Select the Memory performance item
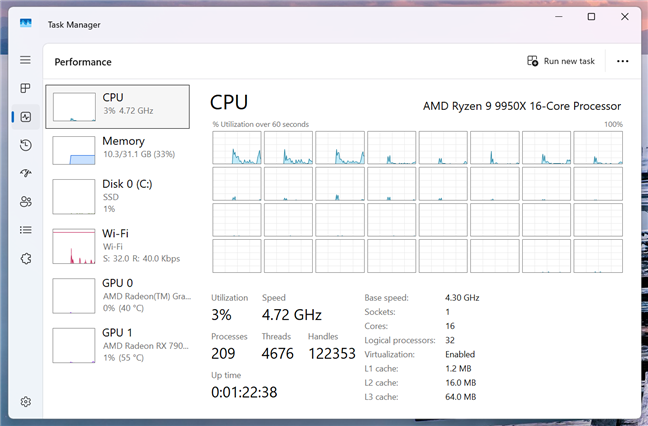This screenshot has width=648, height=426. coord(117,150)
